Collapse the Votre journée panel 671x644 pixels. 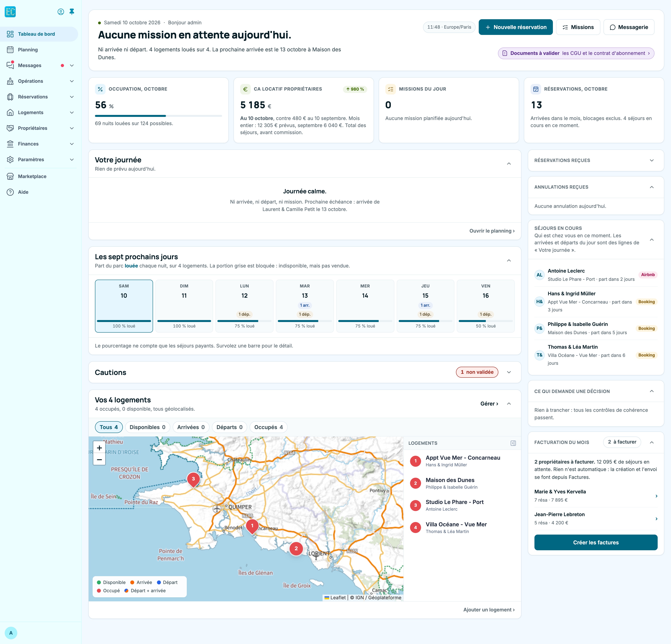pos(509,164)
